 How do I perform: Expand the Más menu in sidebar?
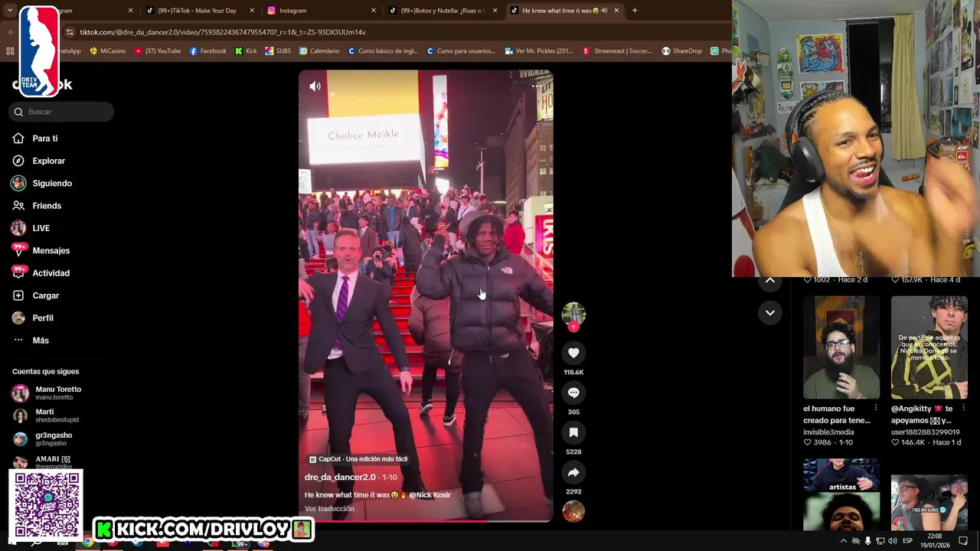pyautogui.click(x=40, y=341)
